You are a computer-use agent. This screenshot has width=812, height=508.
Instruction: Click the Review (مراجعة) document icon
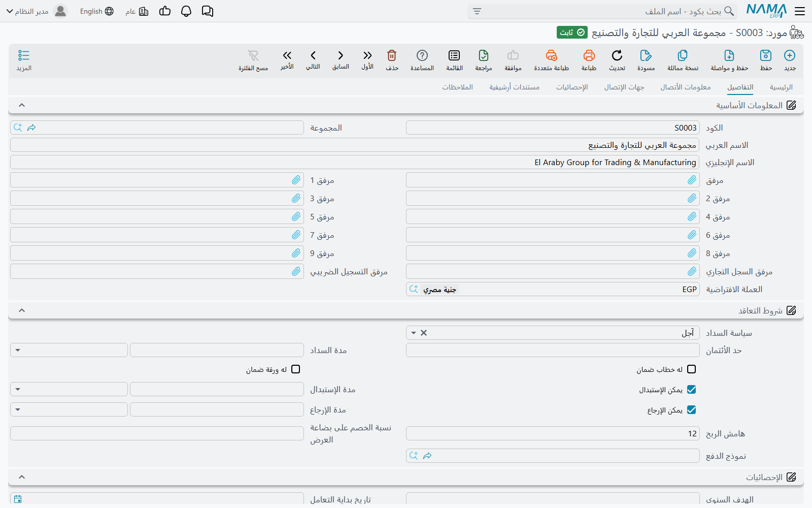(x=484, y=55)
